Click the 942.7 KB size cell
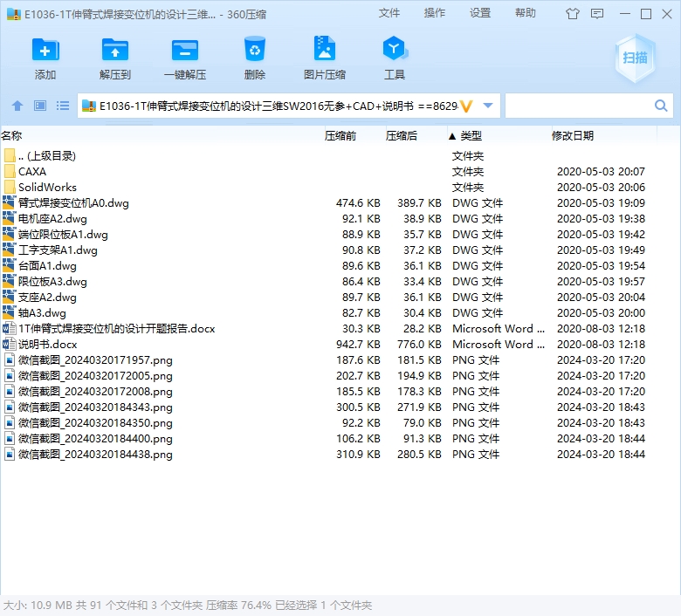The image size is (681, 616). coord(358,345)
